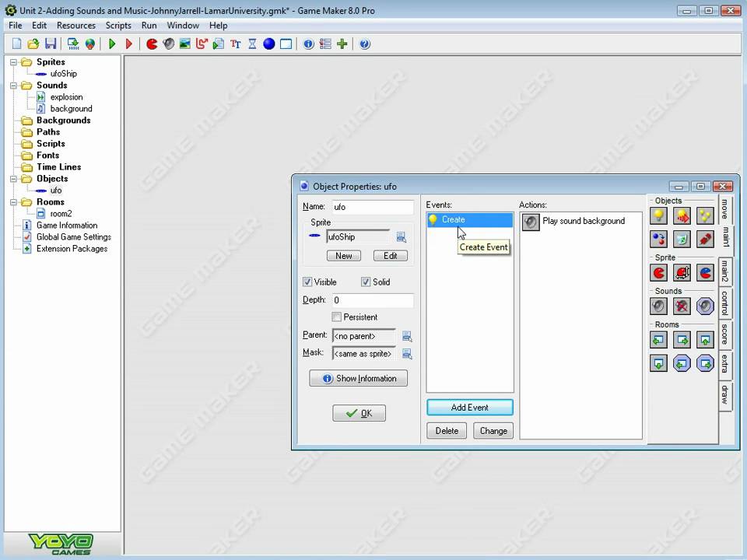Select the Destroy Instance recycle bin action
The height and width of the screenshot is (560, 747).
682,239
